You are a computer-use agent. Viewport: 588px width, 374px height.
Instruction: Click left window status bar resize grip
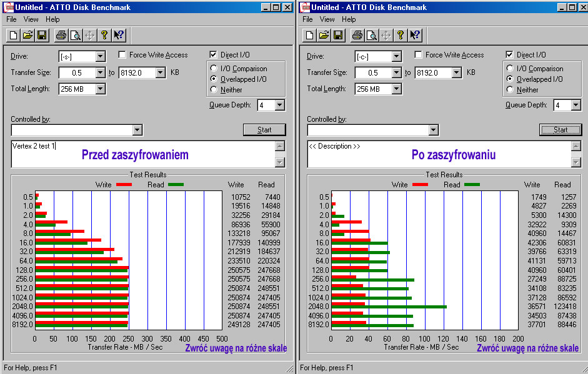[x=290, y=369]
